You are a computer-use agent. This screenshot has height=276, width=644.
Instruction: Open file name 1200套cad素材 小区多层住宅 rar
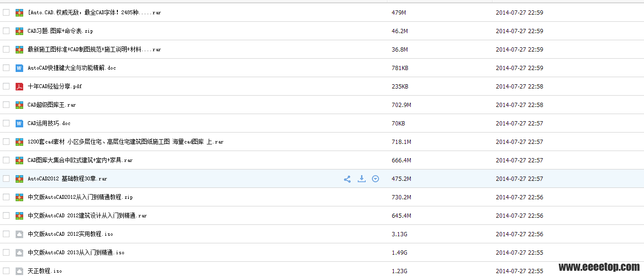[x=125, y=142]
